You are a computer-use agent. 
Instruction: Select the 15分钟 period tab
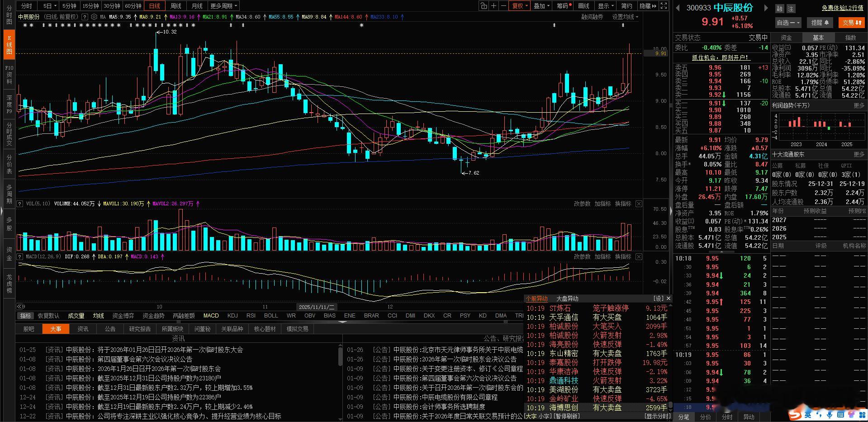[x=90, y=6]
